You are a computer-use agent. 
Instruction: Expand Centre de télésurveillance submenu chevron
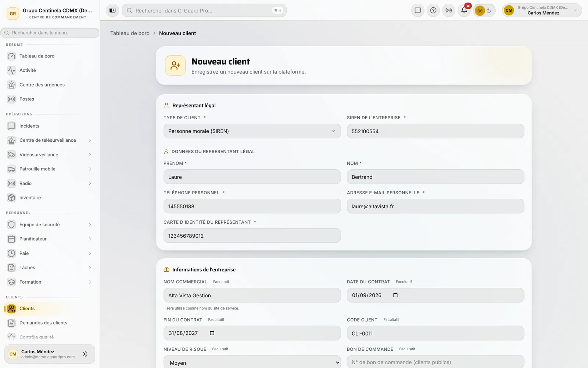pyautogui.click(x=90, y=140)
